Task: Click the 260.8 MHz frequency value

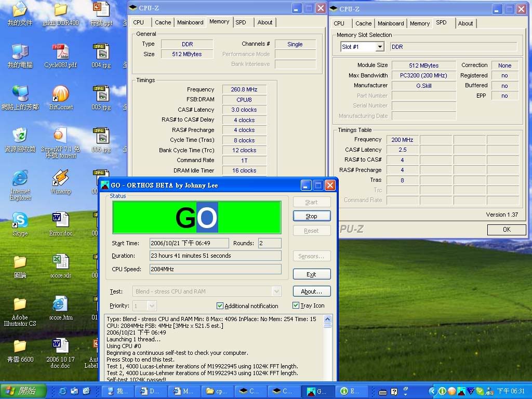Action: coord(244,89)
